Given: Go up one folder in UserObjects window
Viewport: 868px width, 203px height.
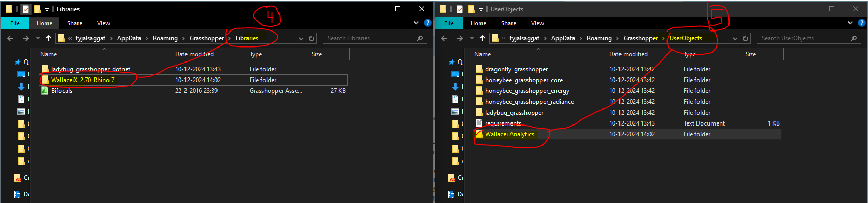Looking at the screenshot, I should tap(483, 38).
